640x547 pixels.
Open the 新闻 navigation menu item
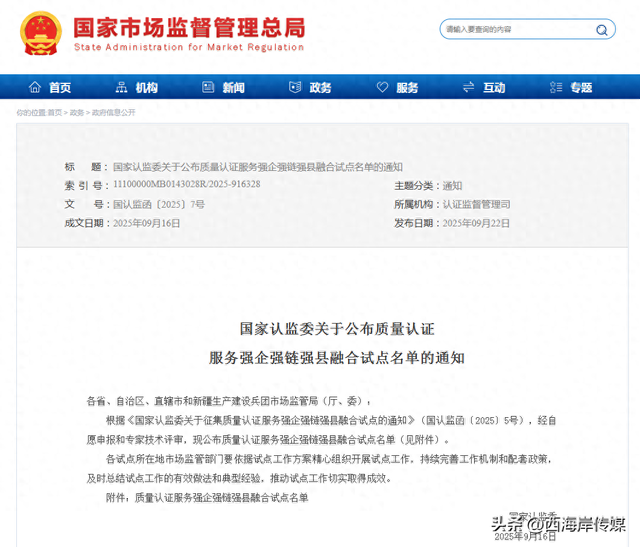(233, 87)
